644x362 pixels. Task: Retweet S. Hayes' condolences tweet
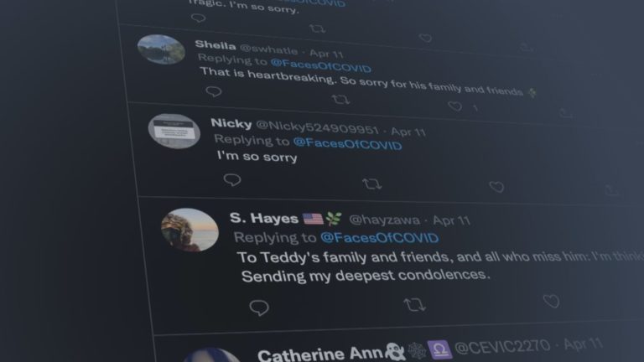pos(414,305)
